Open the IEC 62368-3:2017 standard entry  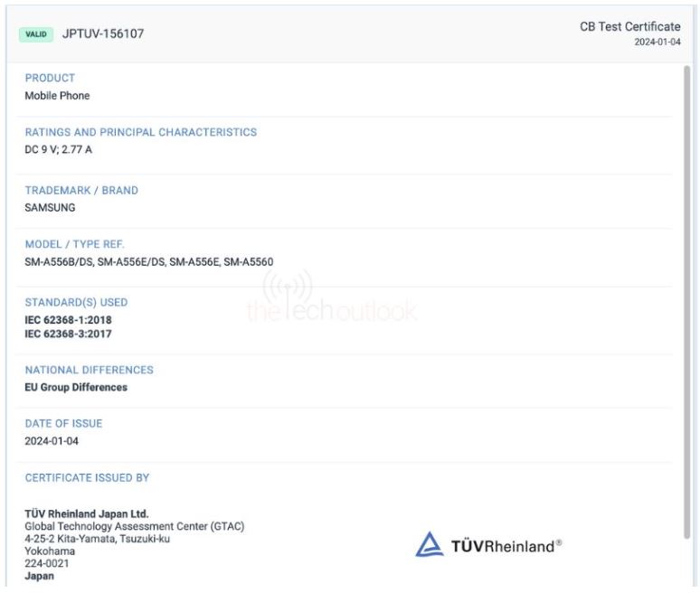click(x=68, y=334)
